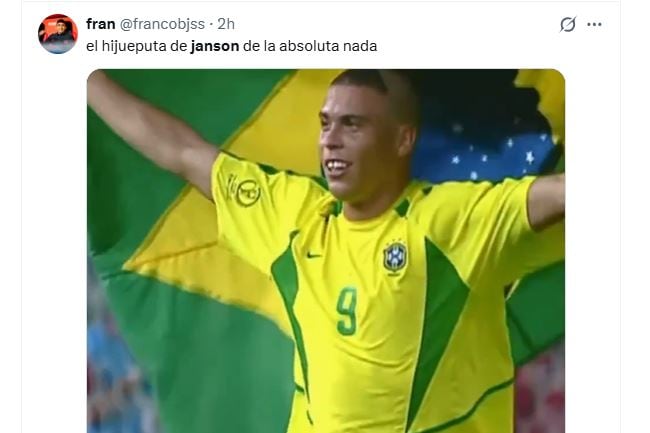650x433 pixels.
Task: Click the Nike swoosh logo on the jersey
Action: [314, 255]
